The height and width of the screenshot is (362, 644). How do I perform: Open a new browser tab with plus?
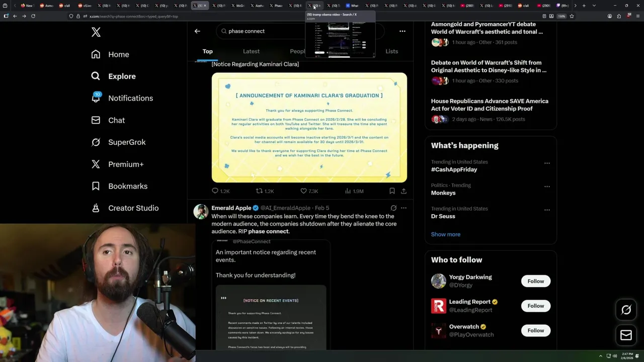click(x=584, y=6)
